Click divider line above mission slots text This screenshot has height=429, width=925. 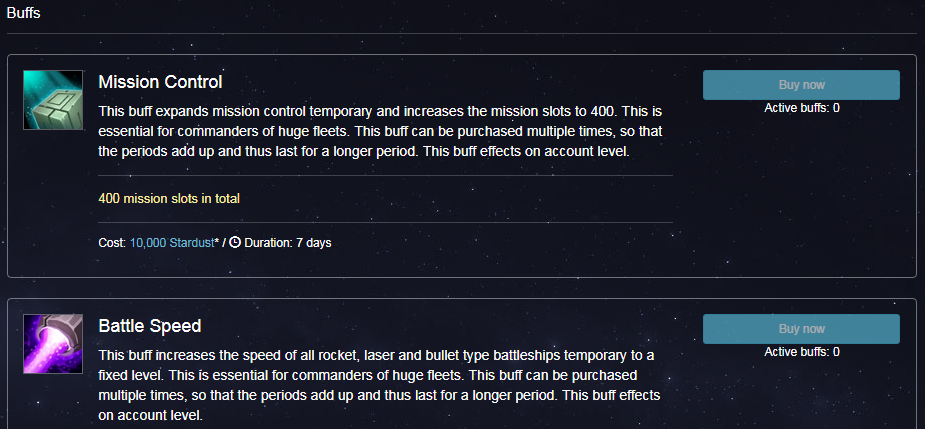point(385,175)
